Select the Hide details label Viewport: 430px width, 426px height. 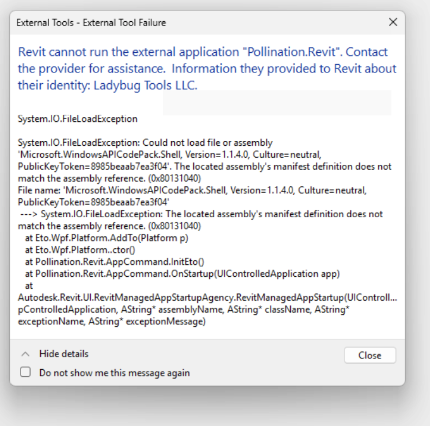(x=64, y=354)
